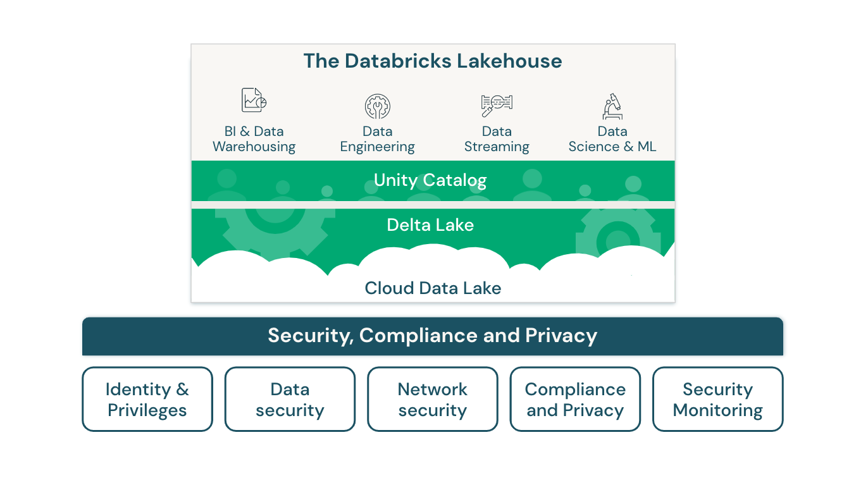The width and height of the screenshot is (868, 485).
Task: Click the BI & Data Warehousing chart icon
Action: pos(253,100)
